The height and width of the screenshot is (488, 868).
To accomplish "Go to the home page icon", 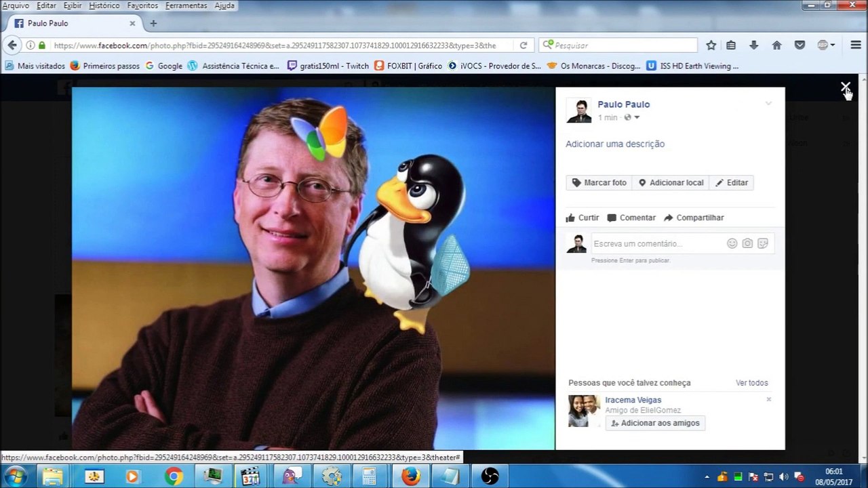I will tap(777, 45).
